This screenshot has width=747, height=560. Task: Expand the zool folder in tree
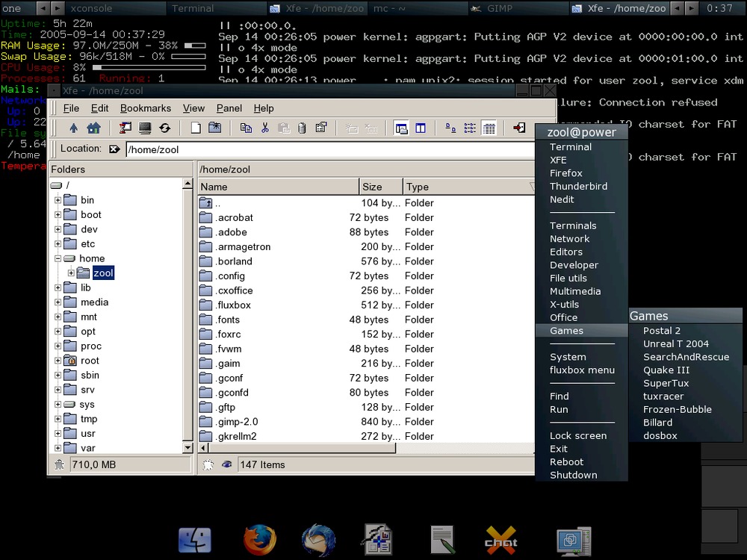point(71,273)
